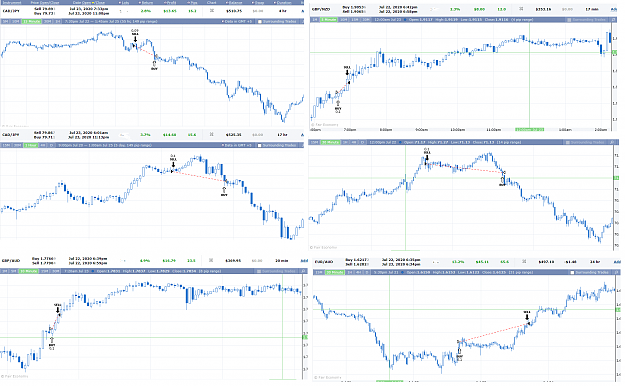Click the Add link in the EUR/AUD row
The height and width of the screenshot is (386, 625).
coord(617,262)
